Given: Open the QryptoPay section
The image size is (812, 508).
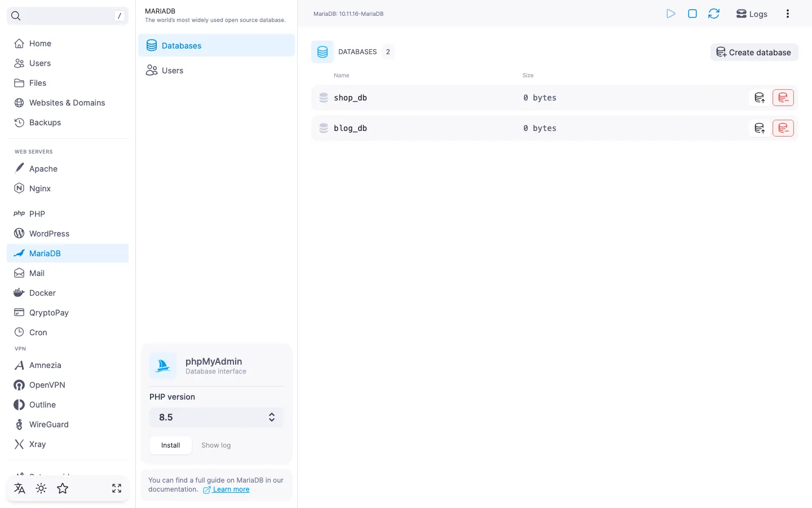Looking at the screenshot, I should 68,313.
